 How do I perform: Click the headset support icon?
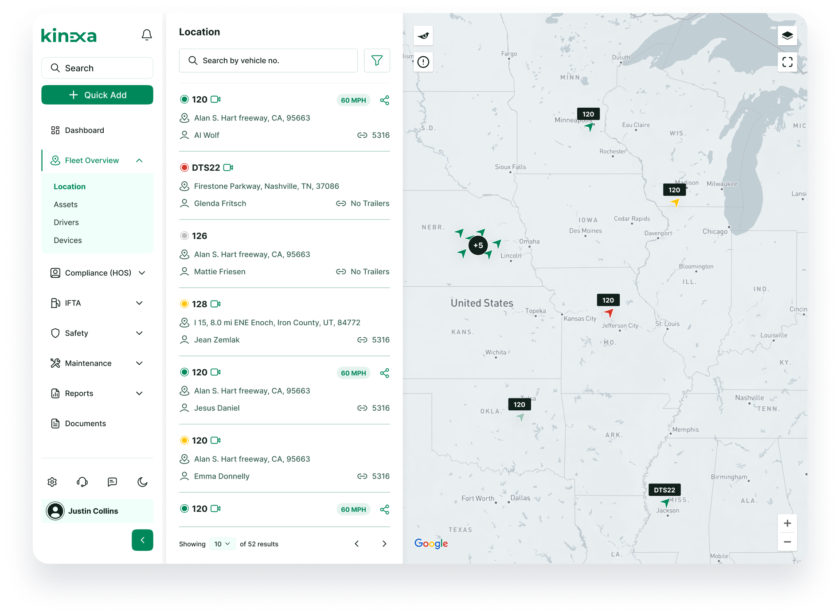coord(82,482)
